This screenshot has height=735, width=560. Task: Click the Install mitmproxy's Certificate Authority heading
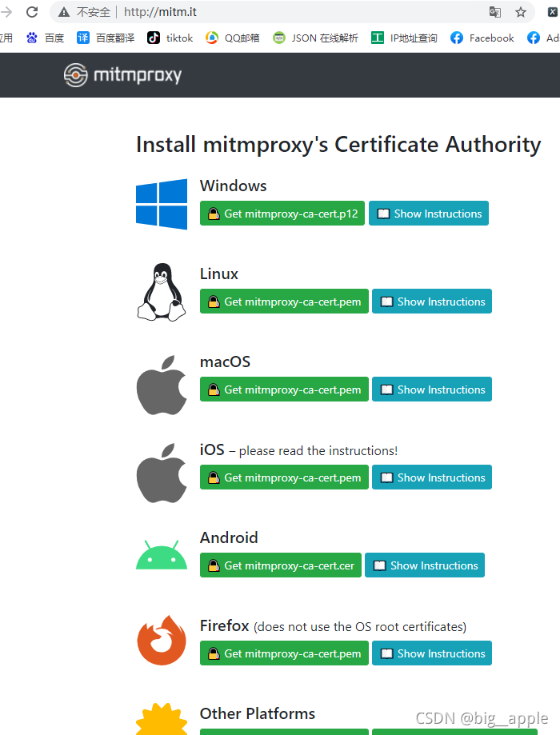338,145
